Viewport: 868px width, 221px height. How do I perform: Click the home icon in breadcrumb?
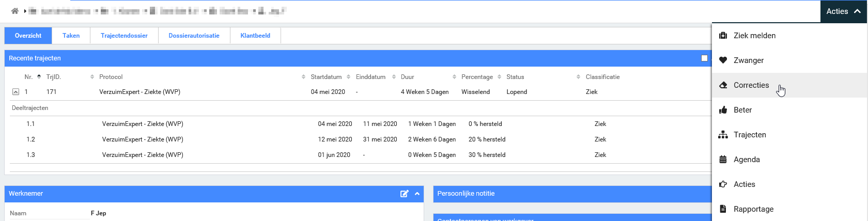click(15, 11)
